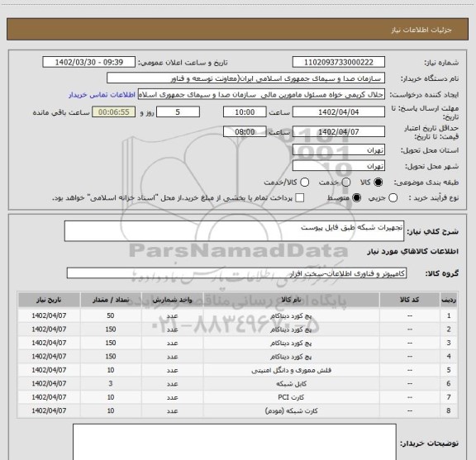Click date 1402/04/07 in row 8

point(49,410)
